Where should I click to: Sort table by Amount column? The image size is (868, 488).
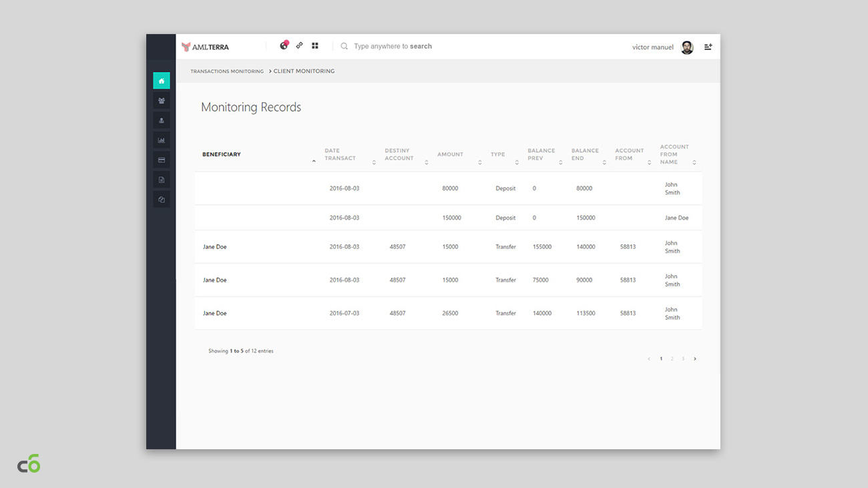tap(450, 155)
